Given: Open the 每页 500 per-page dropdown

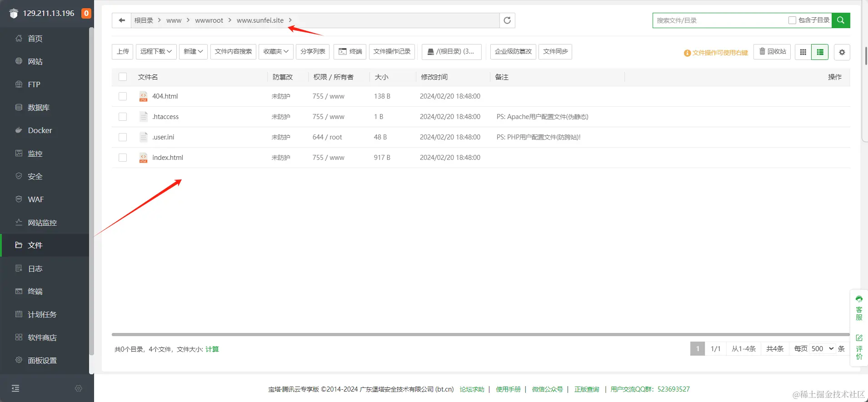Looking at the screenshot, I should [x=823, y=349].
